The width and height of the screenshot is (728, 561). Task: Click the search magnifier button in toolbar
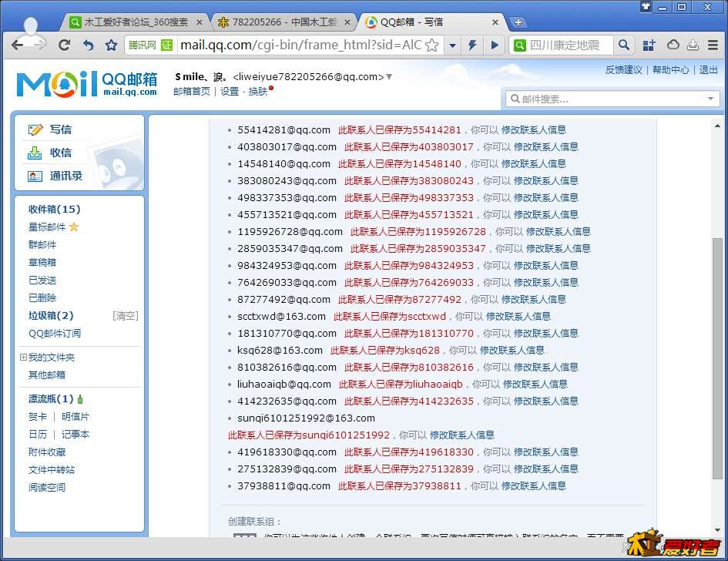pyautogui.click(x=624, y=45)
